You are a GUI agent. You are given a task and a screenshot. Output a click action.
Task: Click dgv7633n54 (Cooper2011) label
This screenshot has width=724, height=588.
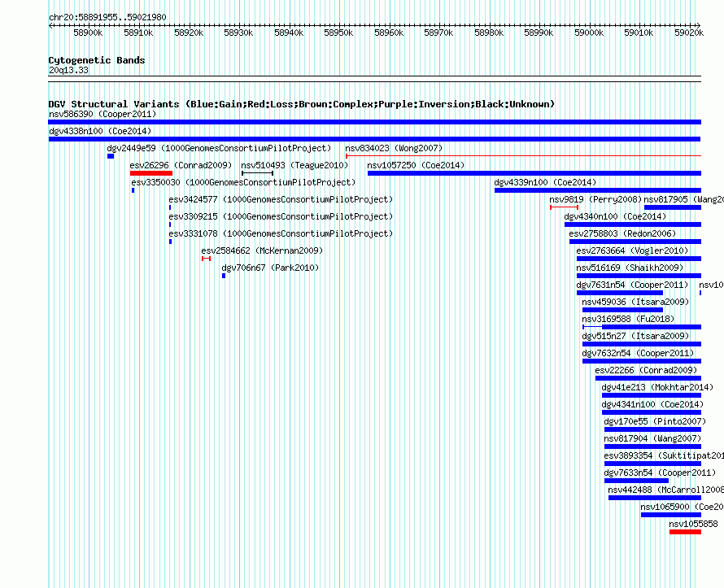(660, 473)
